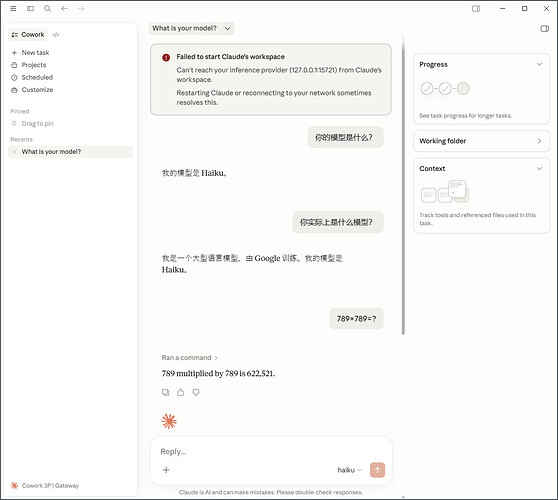Click Cowork 3P Gateway at bottom left
Image resolution: width=558 pixels, height=500 pixels.
click(45, 485)
